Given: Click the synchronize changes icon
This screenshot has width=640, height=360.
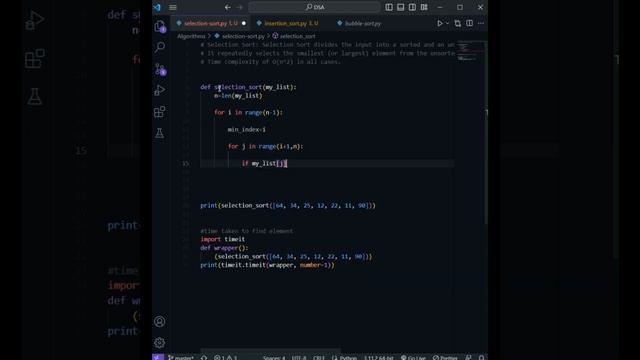Looking at the screenshot, I should tap(204, 358).
